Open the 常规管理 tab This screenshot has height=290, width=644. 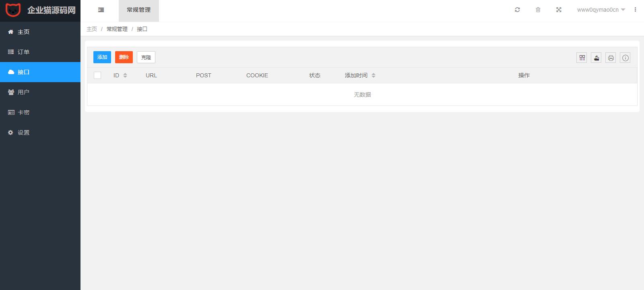[x=139, y=10]
